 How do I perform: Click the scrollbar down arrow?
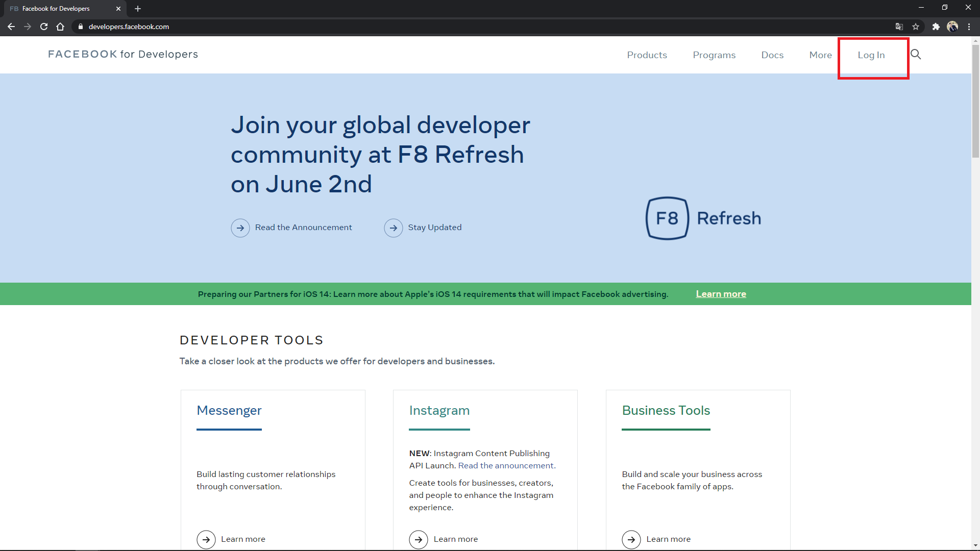point(975,545)
